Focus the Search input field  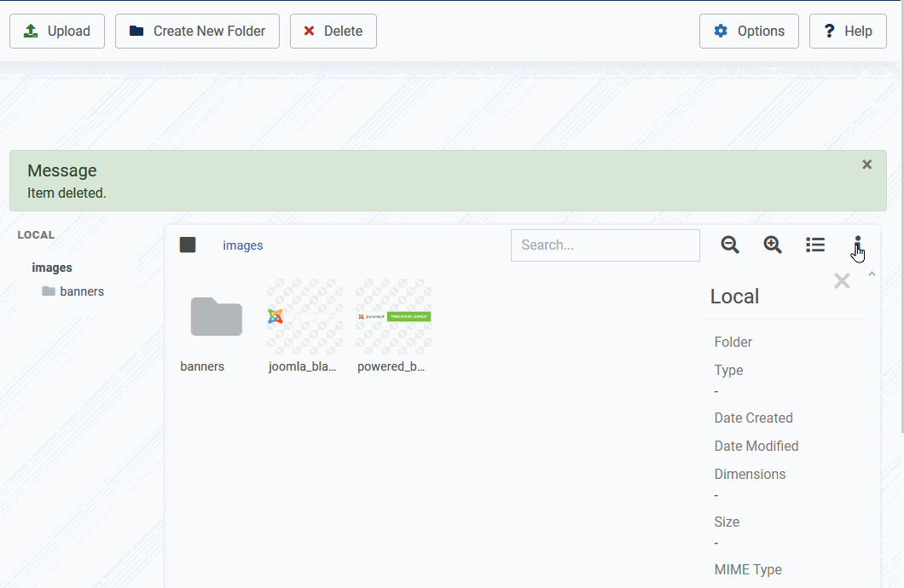point(605,245)
